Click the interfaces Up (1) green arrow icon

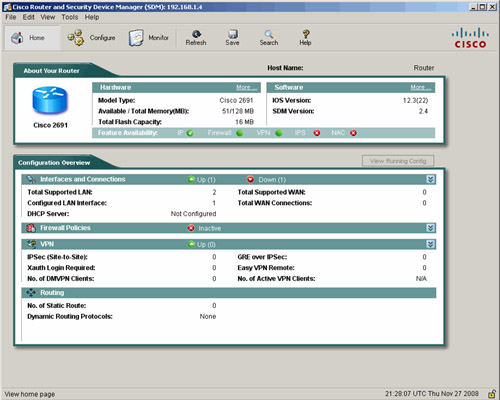point(191,179)
